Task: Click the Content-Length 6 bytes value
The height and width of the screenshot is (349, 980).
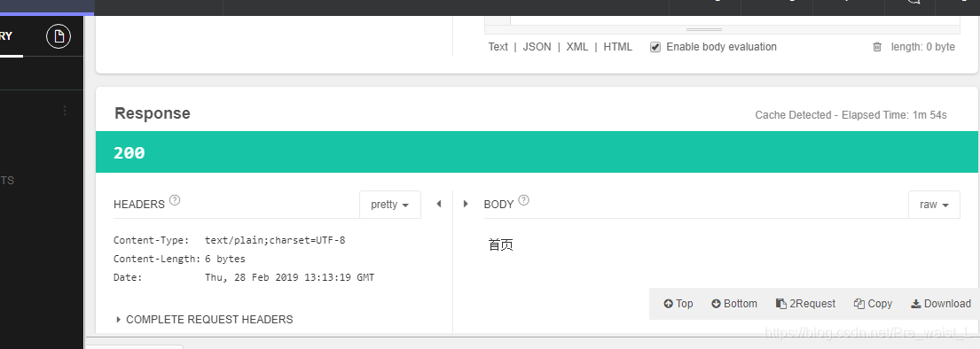Action: tap(225, 260)
